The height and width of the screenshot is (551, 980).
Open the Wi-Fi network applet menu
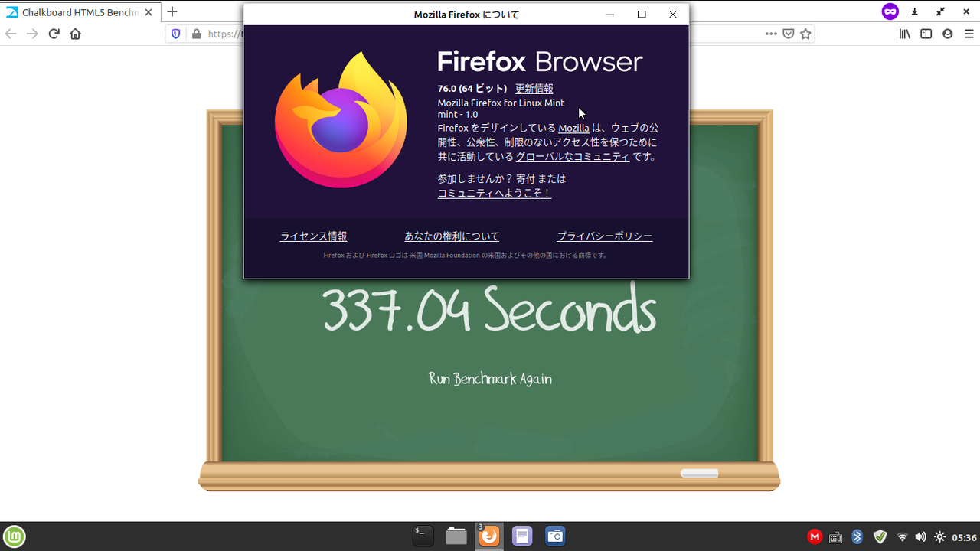click(903, 536)
